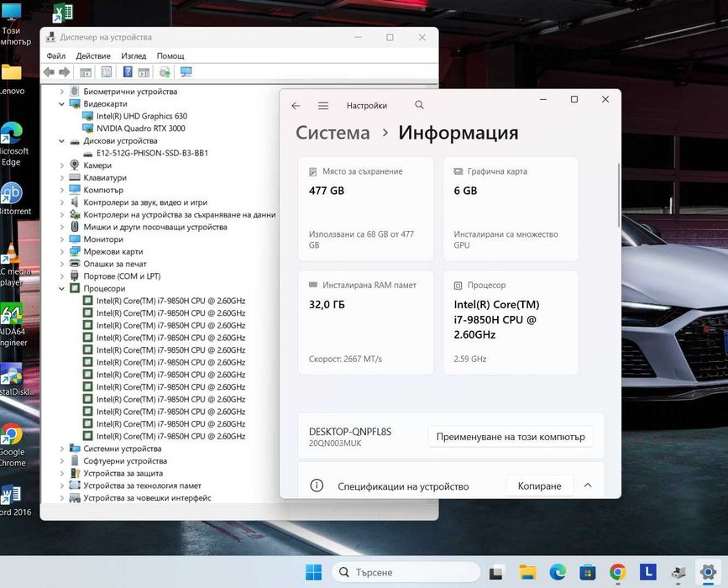Image resolution: width=728 pixels, height=588 pixels.
Task: Select the Портове (COM и LPT) item
Action: pos(122,276)
